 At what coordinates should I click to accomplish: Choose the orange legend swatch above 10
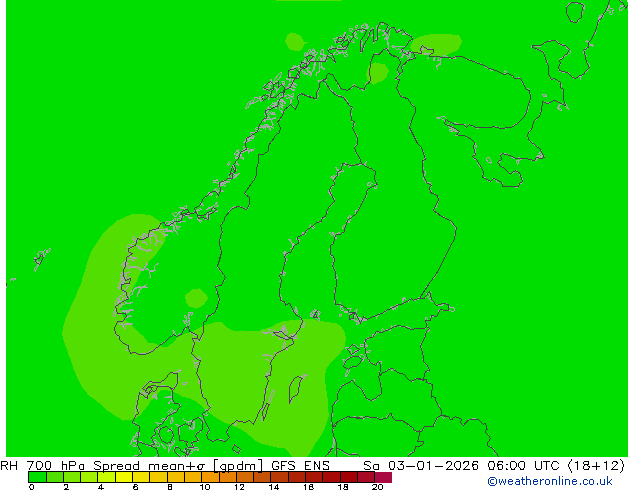point(210,477)
